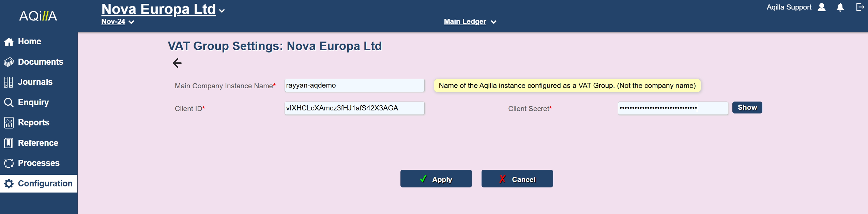
Task: Go back using the left arrow
Action: (x=177, y=63)
